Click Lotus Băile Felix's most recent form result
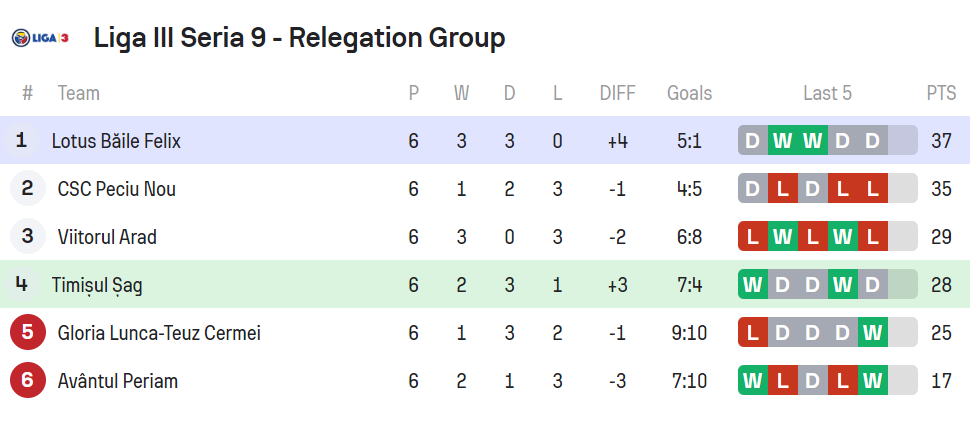This screenshot has width=970, height=433. tap(872, 141)
